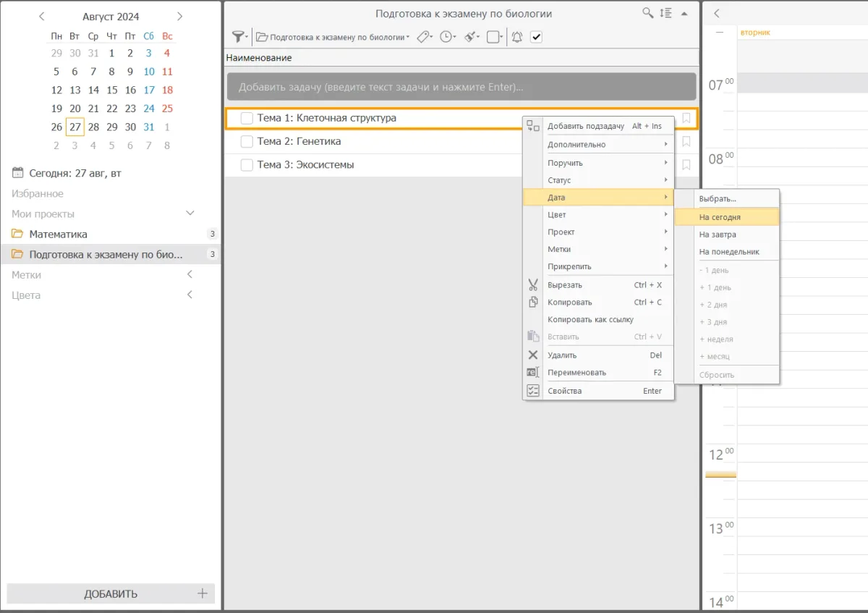
Task: Expand the Метки section chevron
Action: click(190, 274)
